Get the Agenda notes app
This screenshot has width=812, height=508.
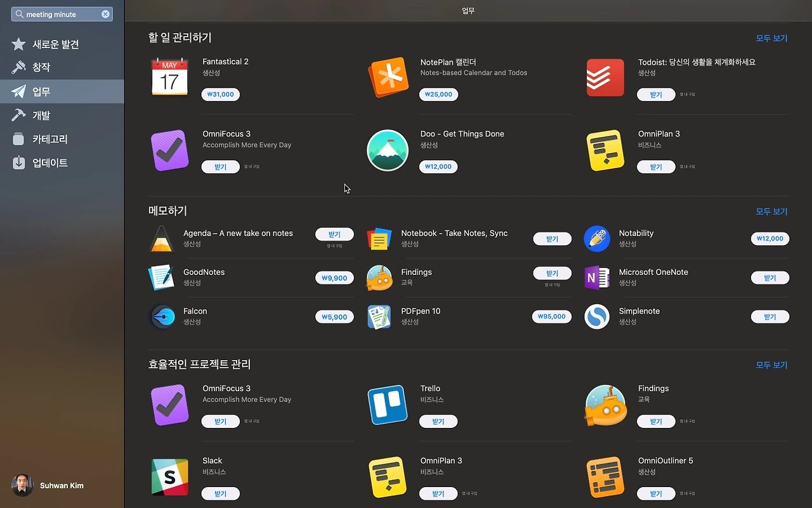click(334, 234)
